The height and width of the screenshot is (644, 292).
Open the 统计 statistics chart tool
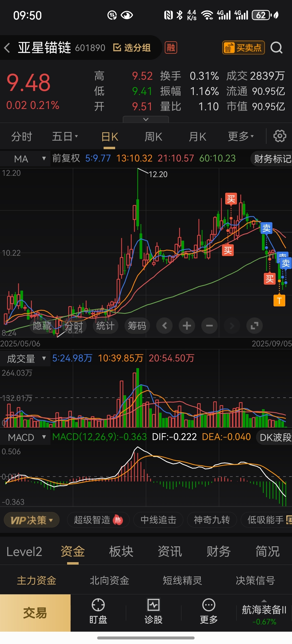105,326
